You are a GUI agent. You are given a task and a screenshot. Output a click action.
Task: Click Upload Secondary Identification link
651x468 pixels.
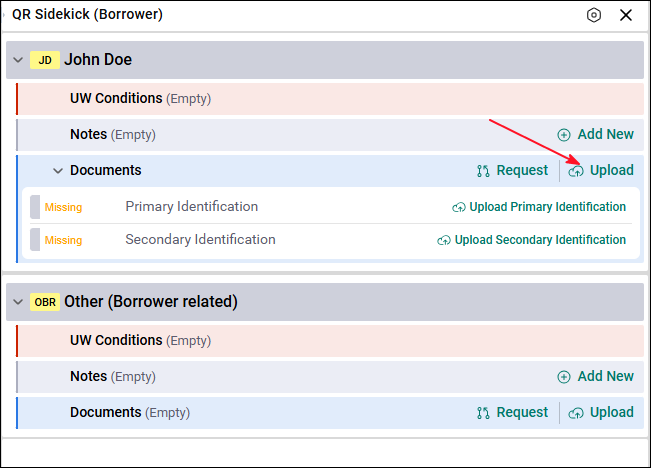coord(540,240)
